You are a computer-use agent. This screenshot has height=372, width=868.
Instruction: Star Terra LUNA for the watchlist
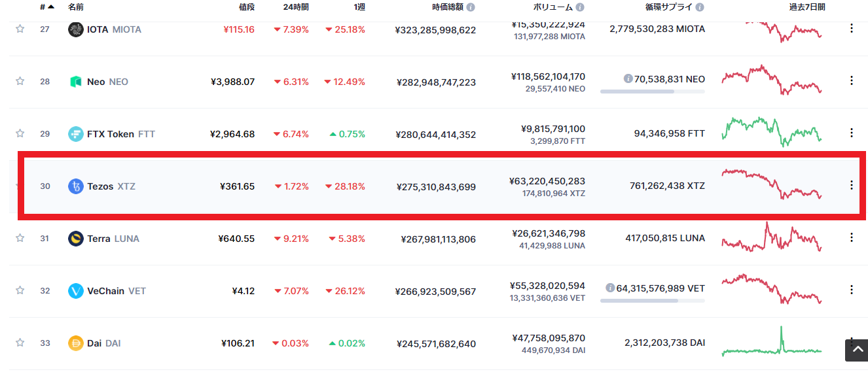[x=20, y=238]
